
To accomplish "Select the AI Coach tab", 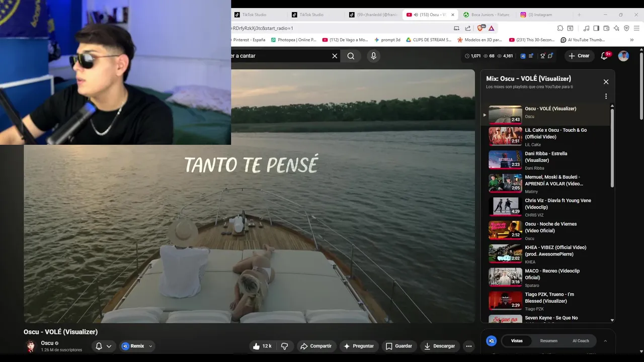I will tap(581, 341).
